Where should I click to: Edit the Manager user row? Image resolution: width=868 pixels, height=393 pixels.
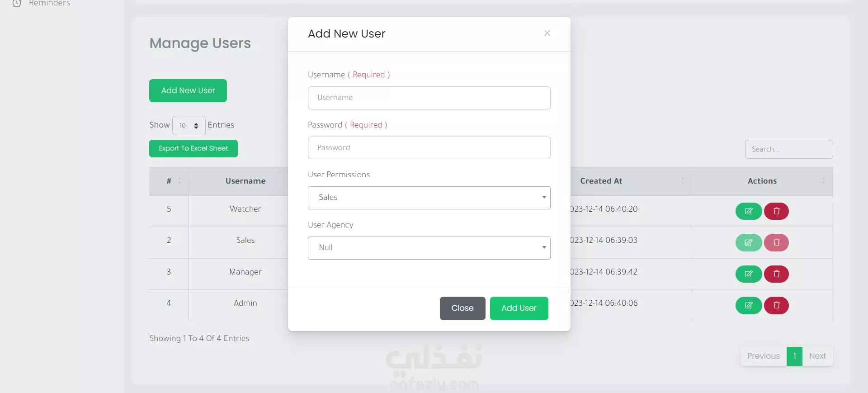749,274
